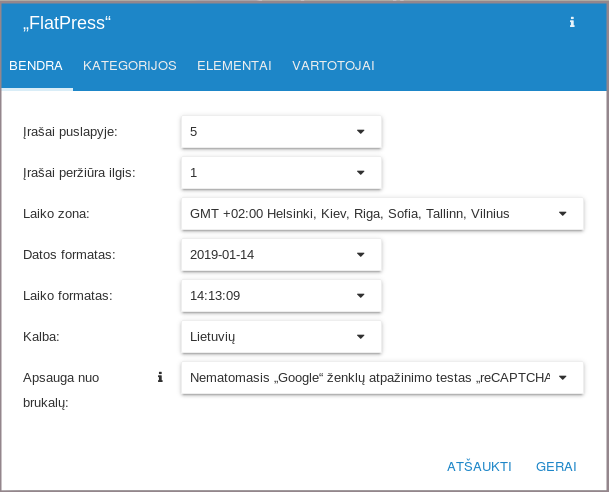
Task: Open the Įrašai puslapyje dropdown
Action: click(281, 131)
